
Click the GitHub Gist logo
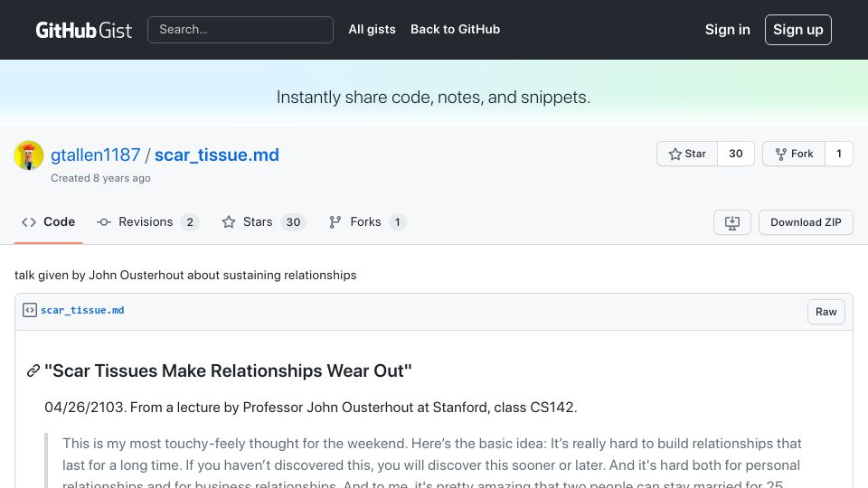(x=83, y=30)
